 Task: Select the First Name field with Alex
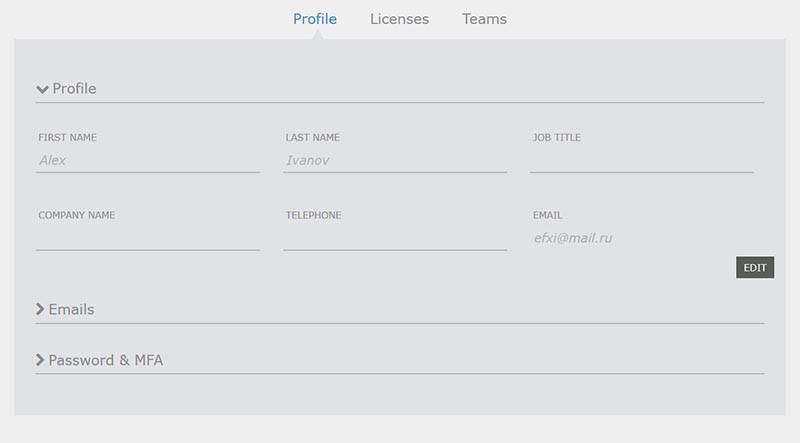point(148,161)
